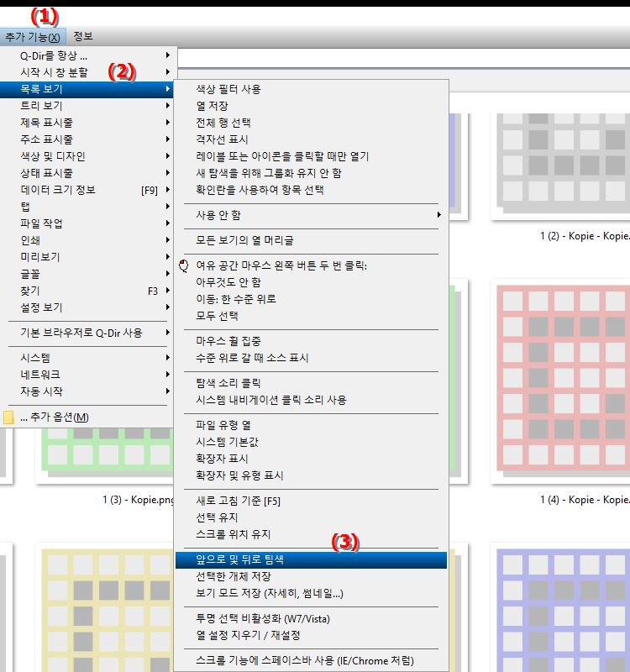The image size is (630, 672).
Task: Open the 자동 시작 submenu
Action: click(x=88, y=391)
